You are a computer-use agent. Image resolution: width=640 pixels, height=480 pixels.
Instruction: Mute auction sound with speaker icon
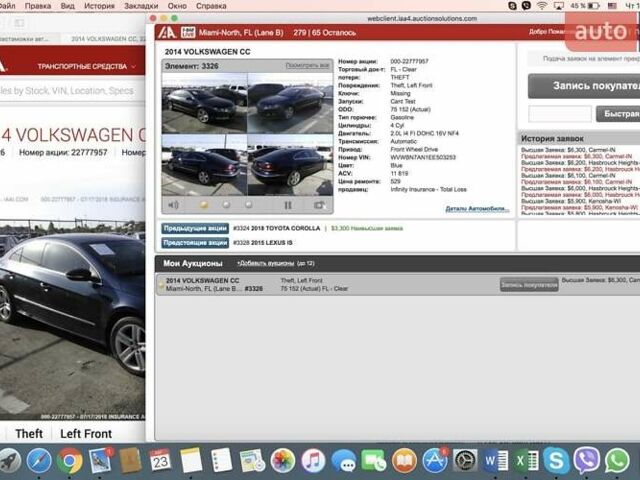coord(173,205)
